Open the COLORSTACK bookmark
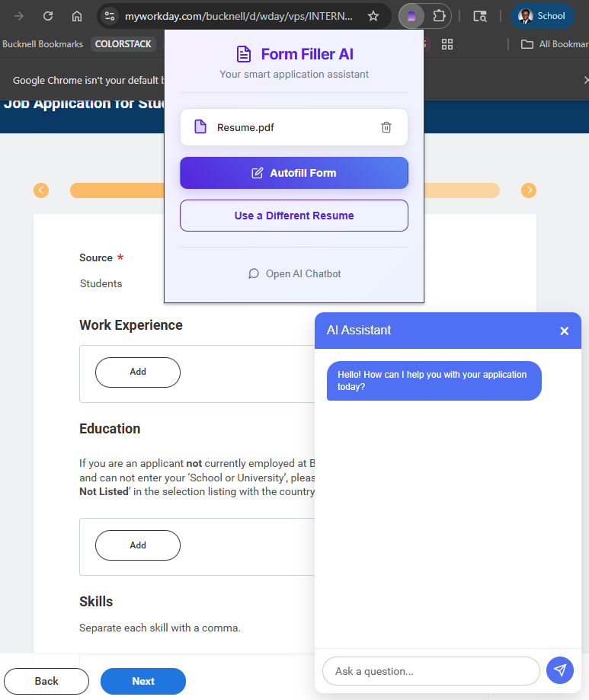 (123, 44)
